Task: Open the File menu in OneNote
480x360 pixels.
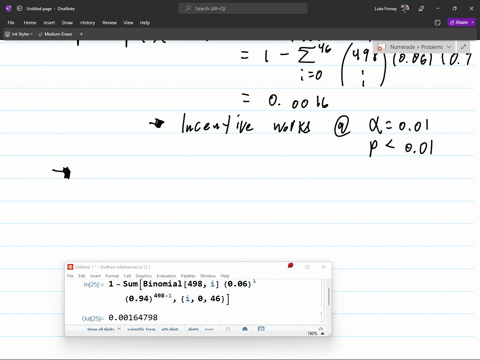Action: (x=11, y=23)
